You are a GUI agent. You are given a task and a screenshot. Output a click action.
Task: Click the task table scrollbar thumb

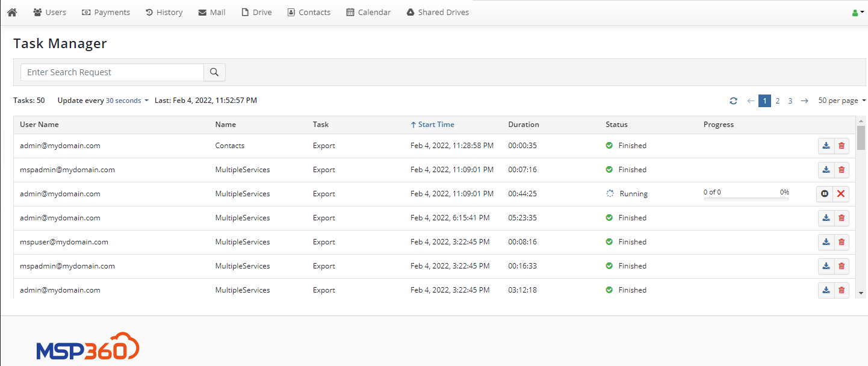(x=861, y=137)
